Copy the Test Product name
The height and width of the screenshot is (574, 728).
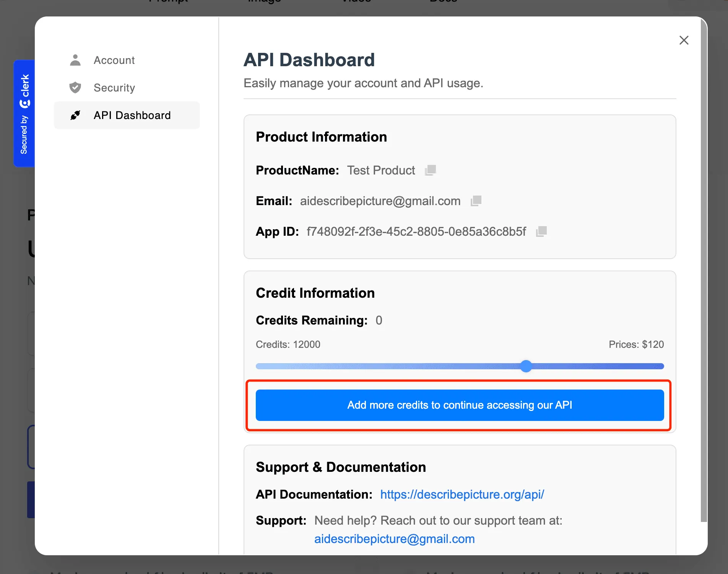pyautogui.click(x=431, y=170)
